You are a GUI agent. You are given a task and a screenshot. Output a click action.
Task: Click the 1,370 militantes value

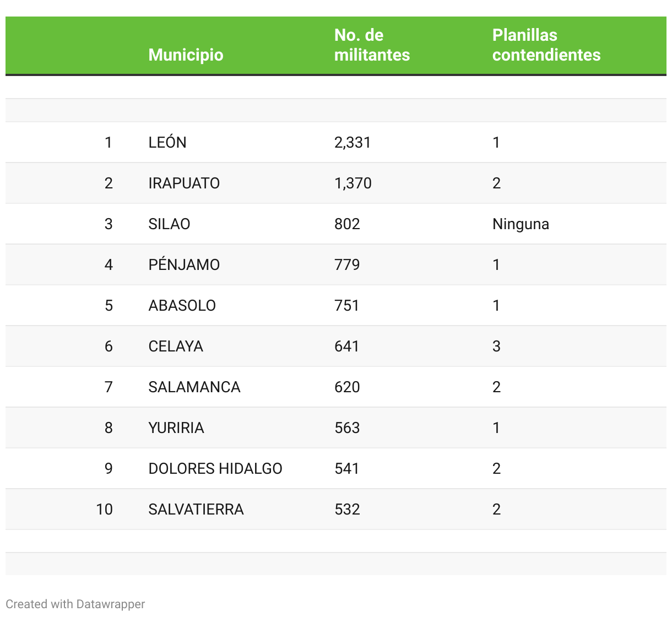[353, 183]
